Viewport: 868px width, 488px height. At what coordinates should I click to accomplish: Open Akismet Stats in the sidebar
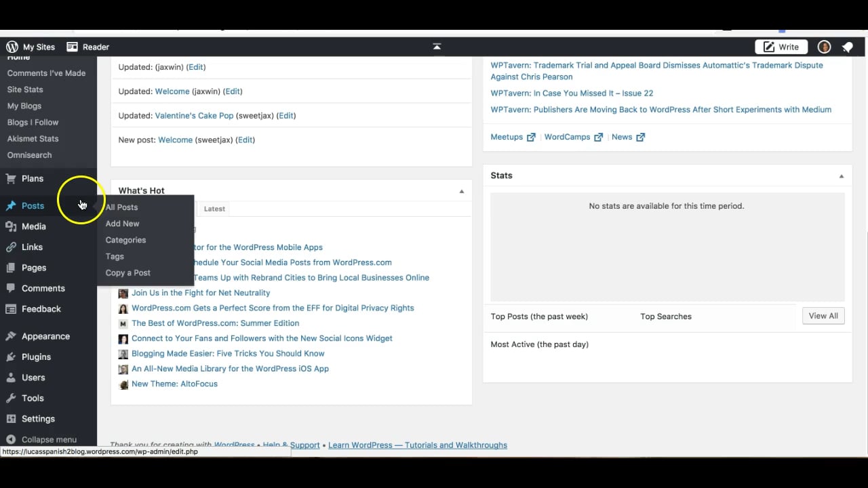tap(33, 139)
